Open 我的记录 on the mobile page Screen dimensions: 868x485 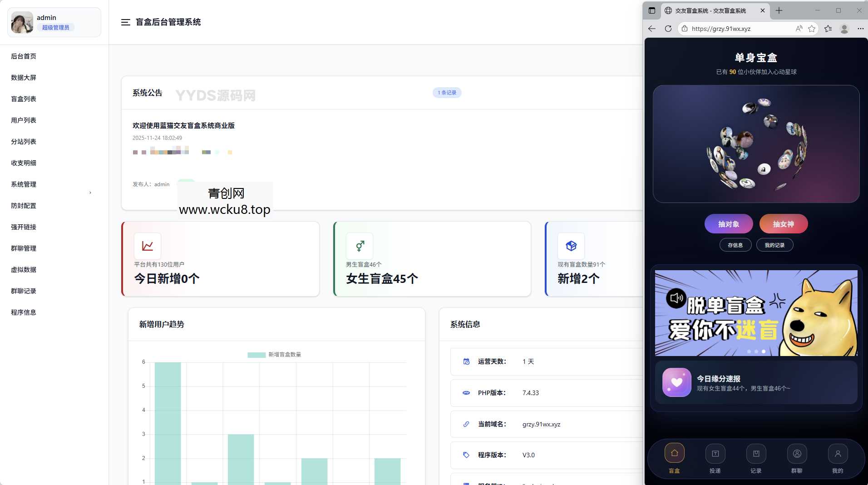774,245
